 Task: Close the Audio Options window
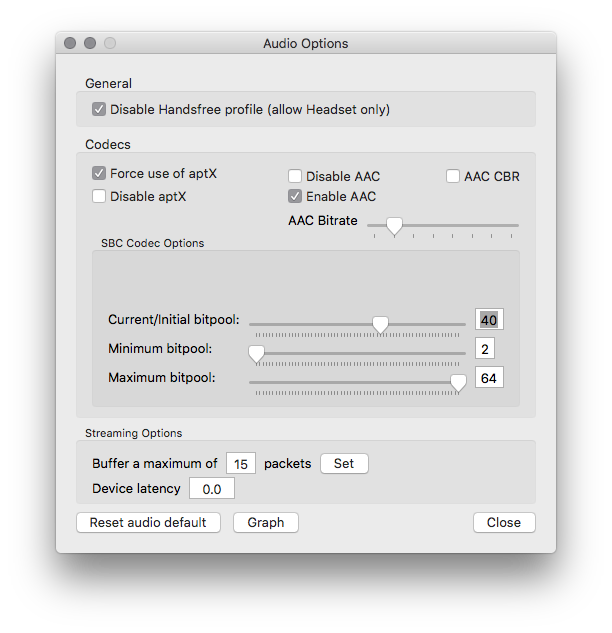click(x=70, y=43)
